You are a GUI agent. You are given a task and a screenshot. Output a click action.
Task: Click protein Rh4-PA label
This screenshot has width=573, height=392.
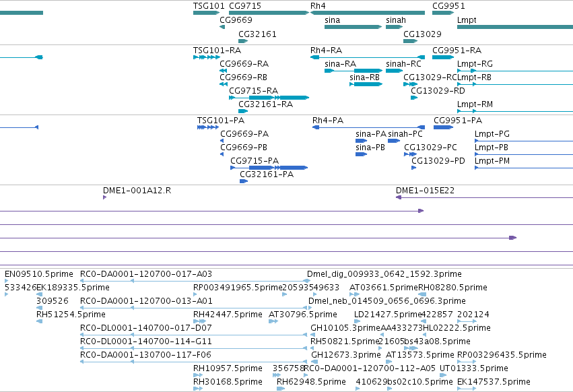328,121
